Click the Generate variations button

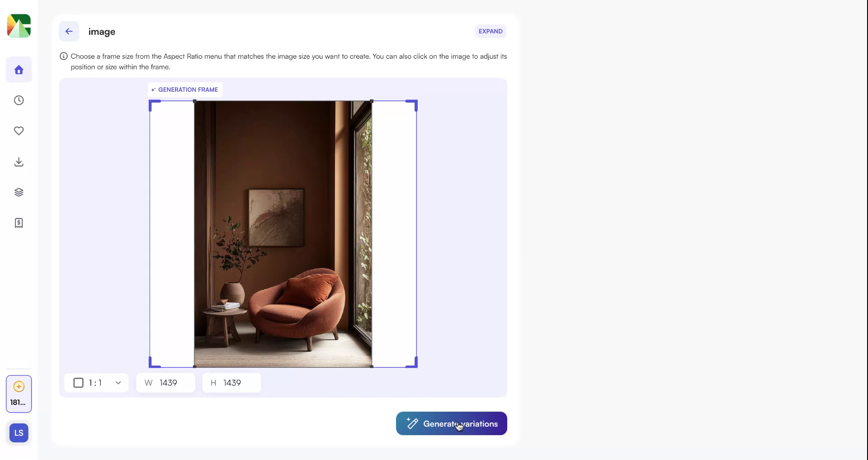click(x=451, y=423)
